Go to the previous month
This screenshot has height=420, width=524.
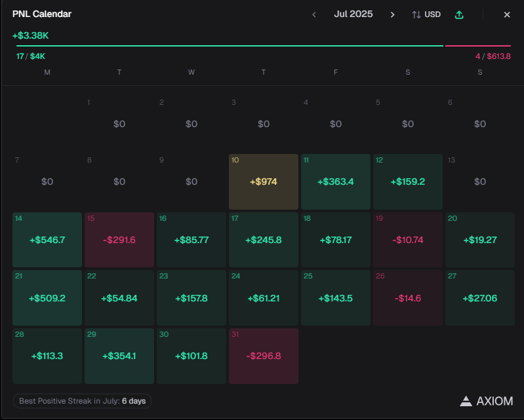pos(313,14)
